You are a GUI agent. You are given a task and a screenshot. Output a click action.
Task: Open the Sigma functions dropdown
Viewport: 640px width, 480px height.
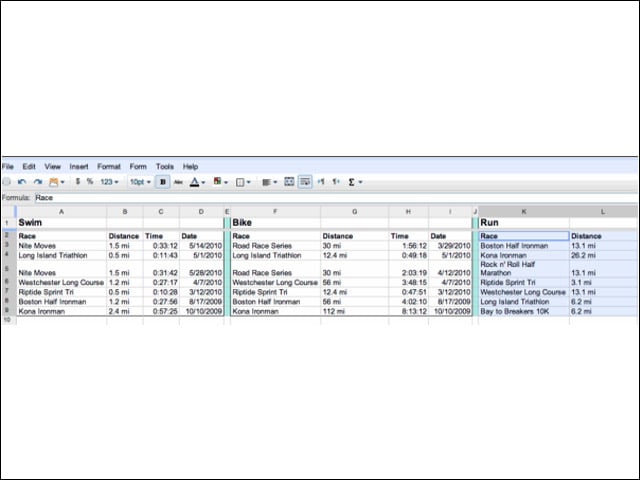click(x=355, y=182)
